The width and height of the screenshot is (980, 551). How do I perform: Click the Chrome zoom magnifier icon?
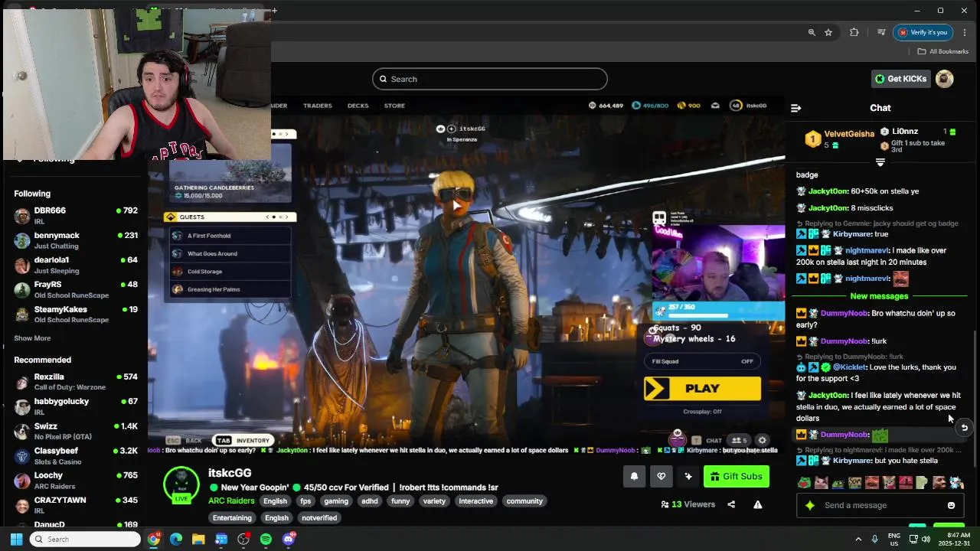pos(812,32)
